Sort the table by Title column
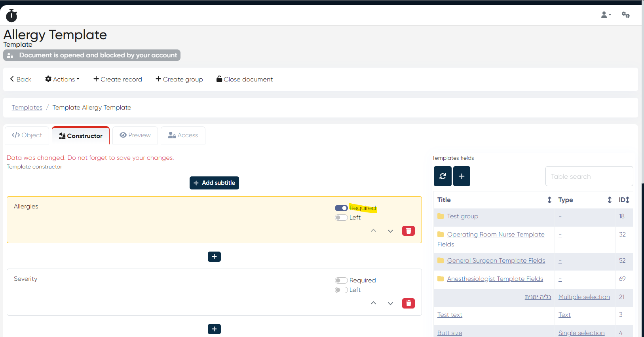Screen dimensions: 644x337 (x=549, y=200)
